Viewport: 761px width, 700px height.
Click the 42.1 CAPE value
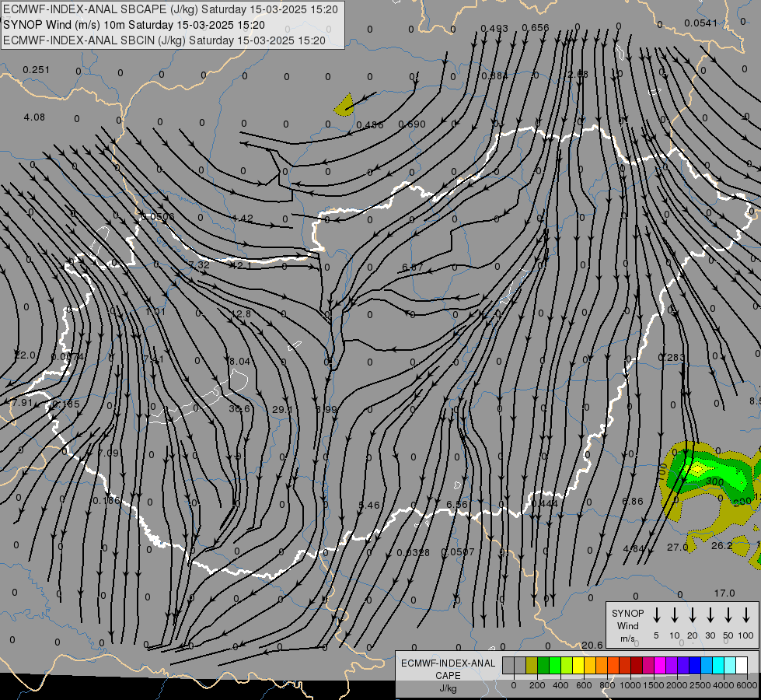point(243,266)
